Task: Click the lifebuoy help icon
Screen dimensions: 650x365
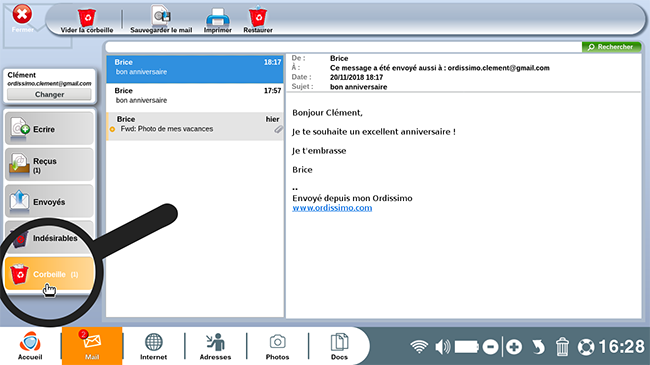Action: click(586, 347)
